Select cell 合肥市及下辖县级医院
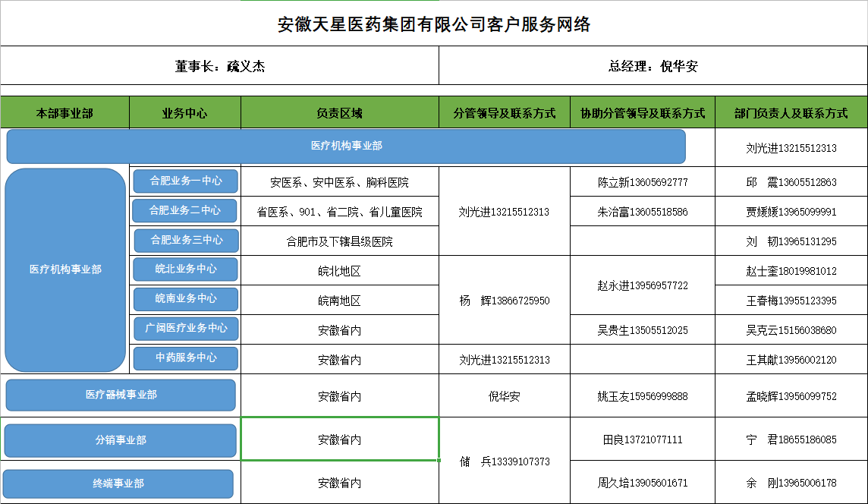The width and height of the screenshot is (868, 504). pos(340,241)
